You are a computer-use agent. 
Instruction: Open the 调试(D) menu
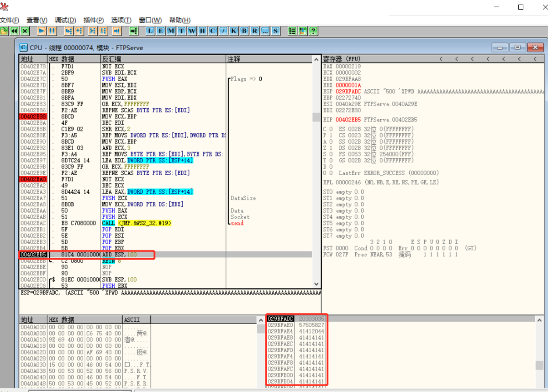65,20
